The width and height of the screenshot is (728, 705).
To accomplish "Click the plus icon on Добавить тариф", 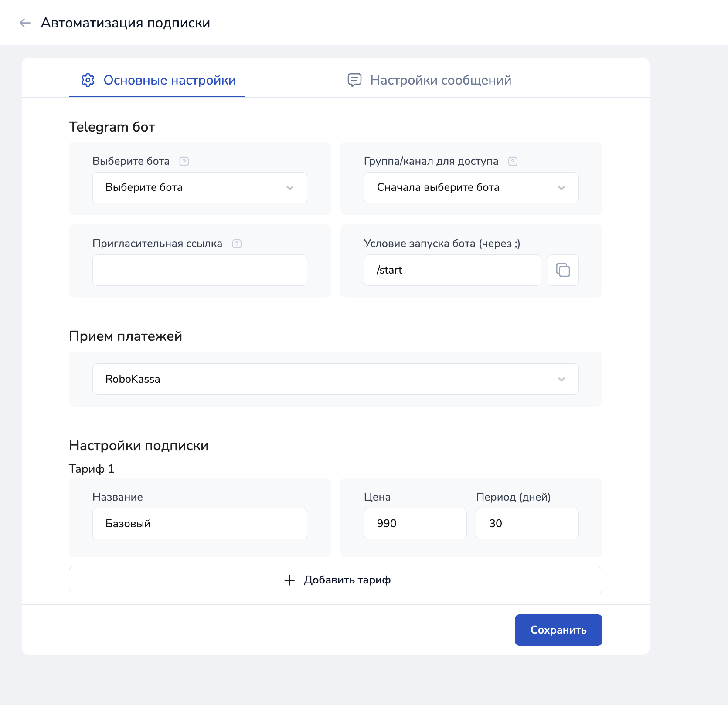I will [x=289, y=580].
